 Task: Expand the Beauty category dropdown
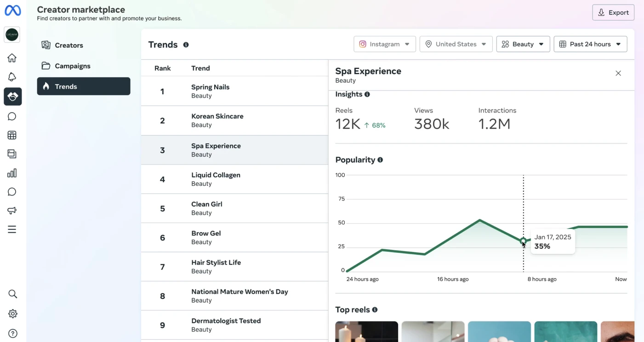[523, 44]
